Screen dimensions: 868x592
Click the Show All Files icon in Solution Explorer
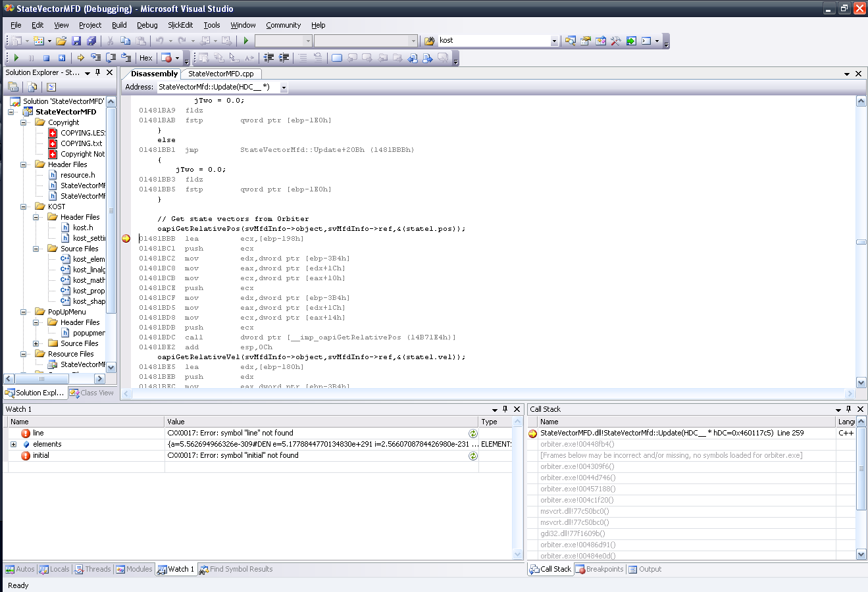[32, 87]
